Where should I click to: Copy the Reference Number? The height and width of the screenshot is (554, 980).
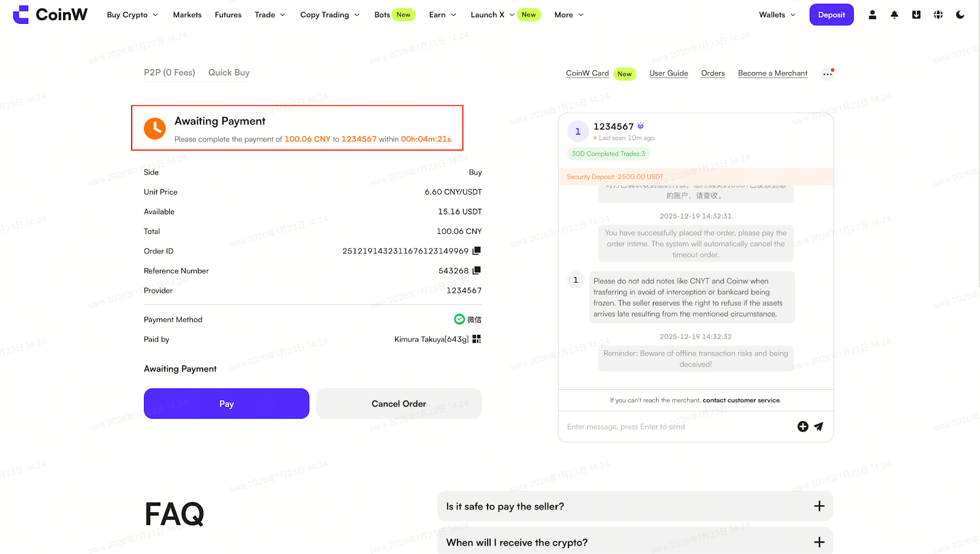[x=477, y=270]
